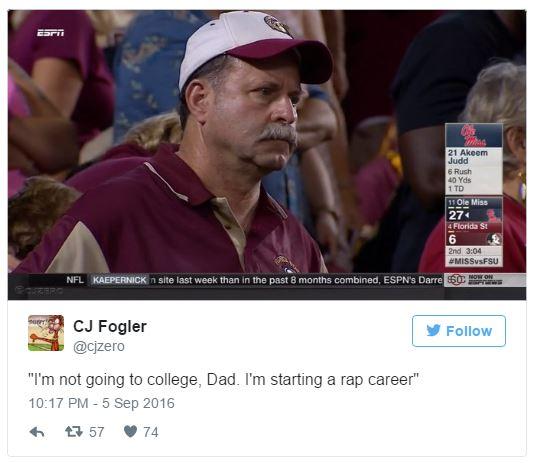
Task: Open CJ Fogler's profile via display name
Action: point(110,326)
